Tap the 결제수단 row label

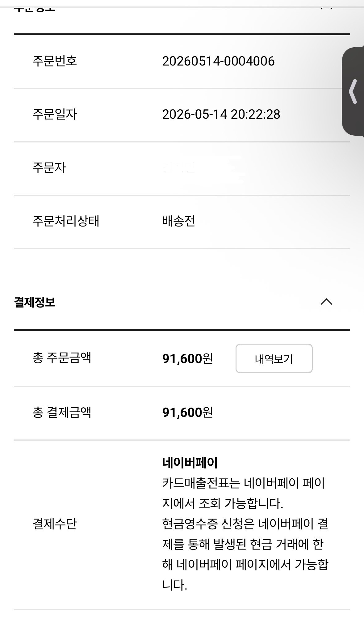55,524
